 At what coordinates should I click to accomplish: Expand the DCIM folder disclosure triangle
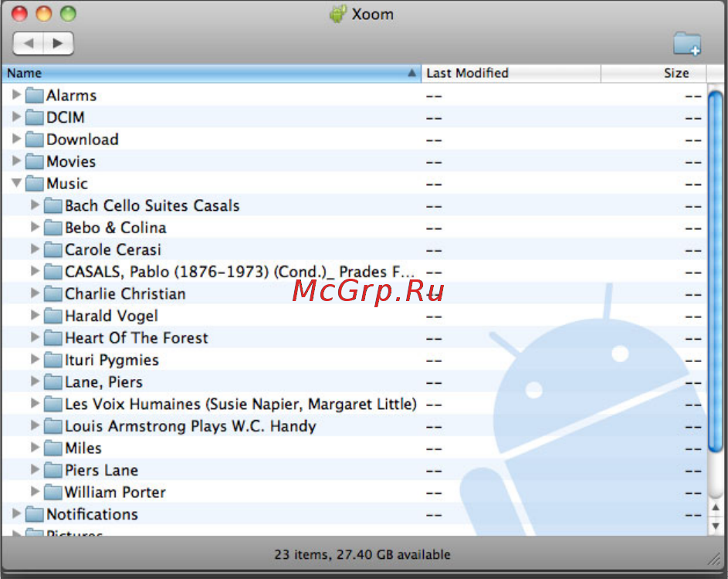16,116
